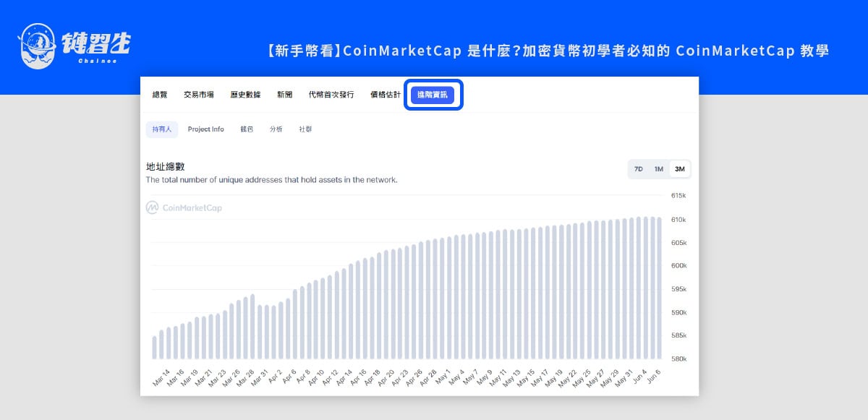Click the Apr 2 date label
This screenshot has width=868, height=420.
coord(276,376)
